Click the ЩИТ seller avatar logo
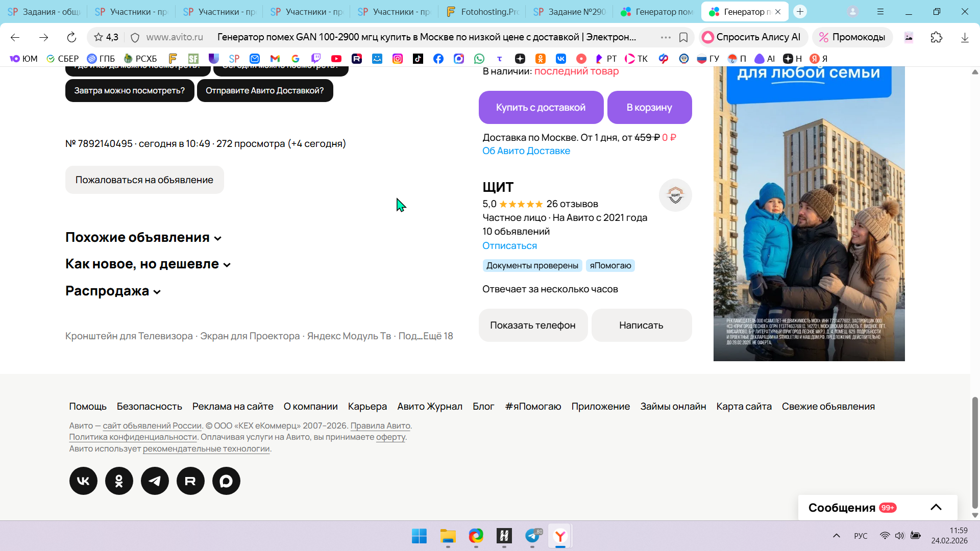 (x=675, y=195)
